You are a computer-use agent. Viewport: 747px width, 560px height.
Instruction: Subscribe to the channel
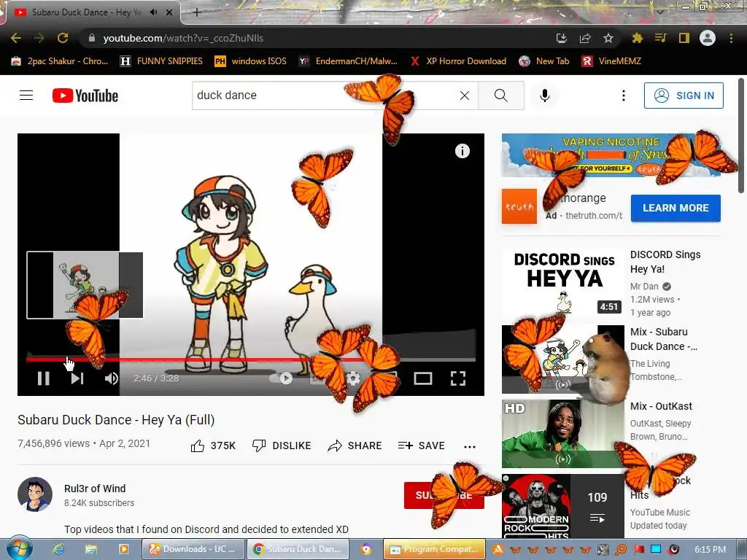point(444,495)
